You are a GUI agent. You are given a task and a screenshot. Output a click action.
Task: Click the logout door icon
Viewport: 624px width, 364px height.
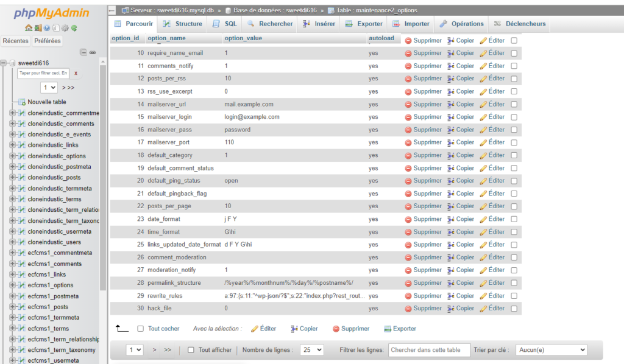pos(37,28)
